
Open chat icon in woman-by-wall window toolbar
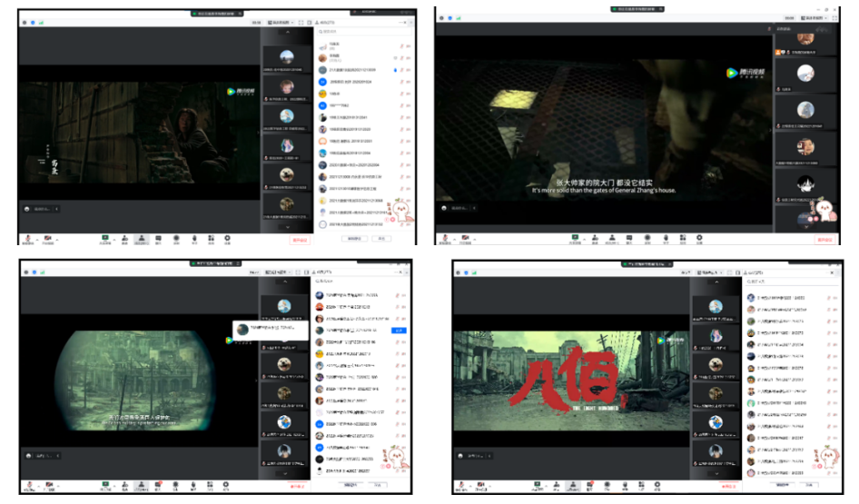158,239
